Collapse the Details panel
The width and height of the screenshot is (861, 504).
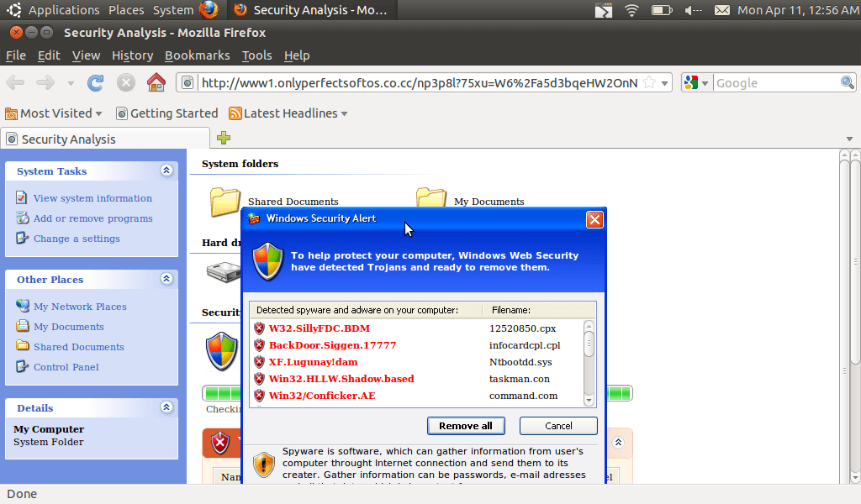pos(166,407)
